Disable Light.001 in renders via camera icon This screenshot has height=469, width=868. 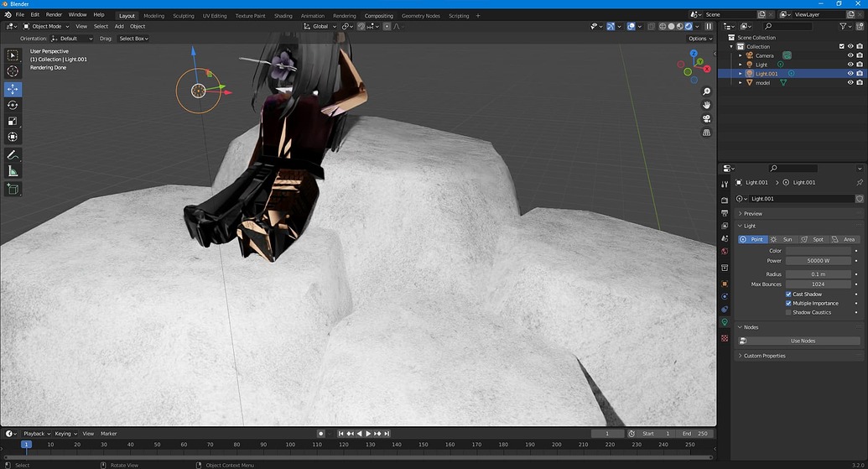860,73
